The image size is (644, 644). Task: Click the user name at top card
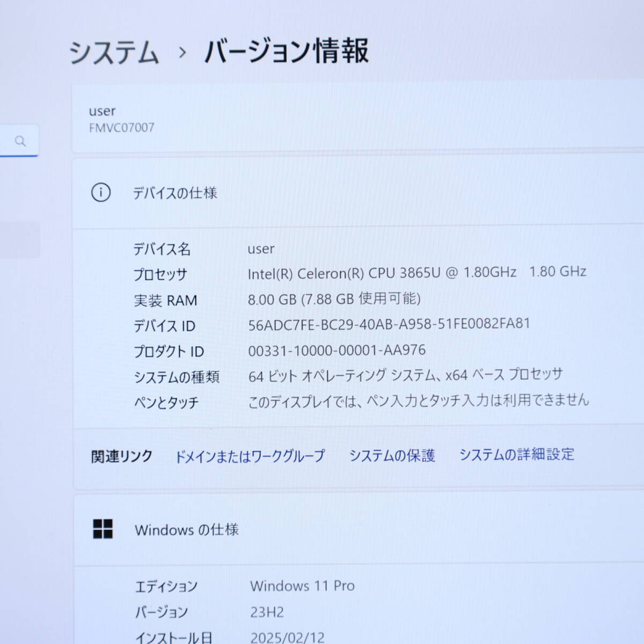[102, 111]
